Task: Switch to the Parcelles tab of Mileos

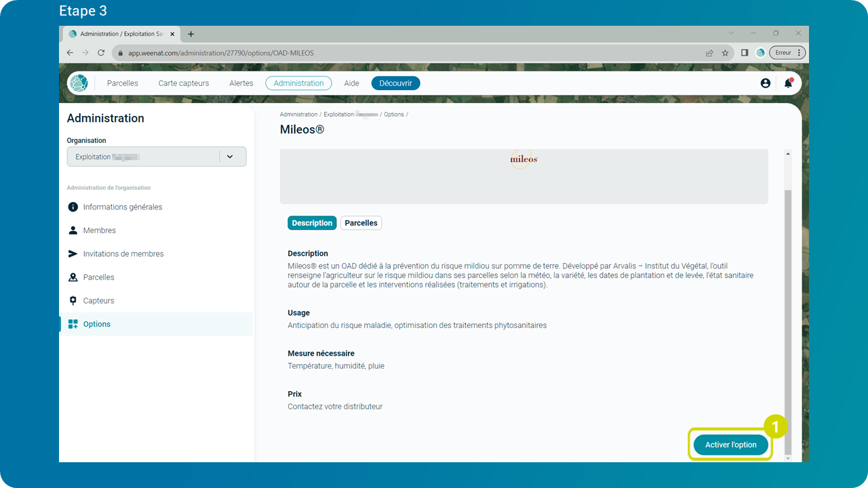Action: tap(361, 223)
